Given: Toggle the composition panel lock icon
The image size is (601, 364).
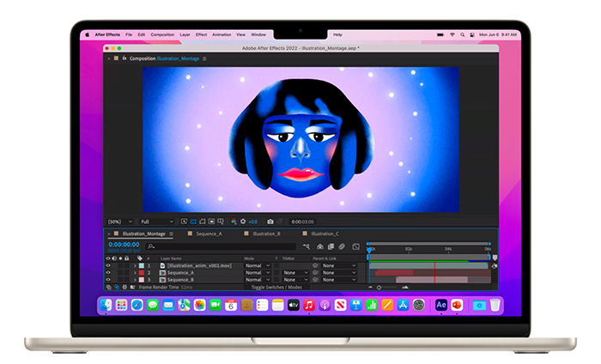Looking at the screenshot, I should 124,58.
